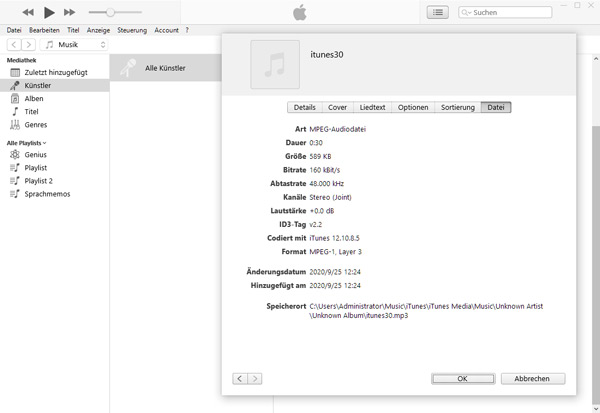This screenshot has width=600, height=413.
Task: Open the ? help menu
Action: (x=187, y=30)
